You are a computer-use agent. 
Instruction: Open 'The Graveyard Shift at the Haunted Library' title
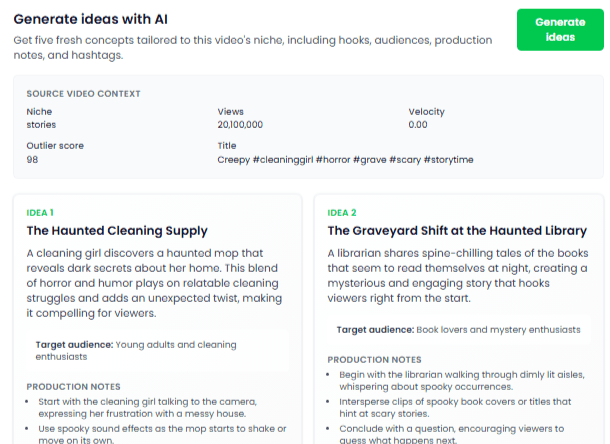pyautogui.click(x=457, y=231)
